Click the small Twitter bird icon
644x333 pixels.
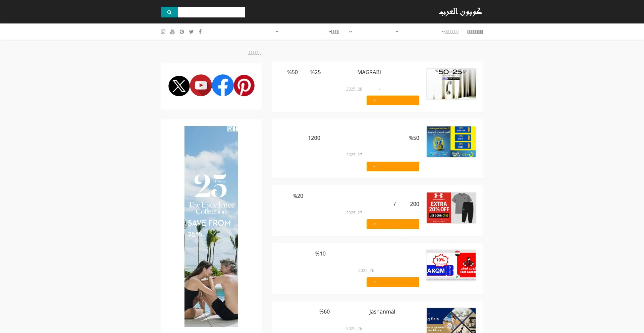click(191, 32)
